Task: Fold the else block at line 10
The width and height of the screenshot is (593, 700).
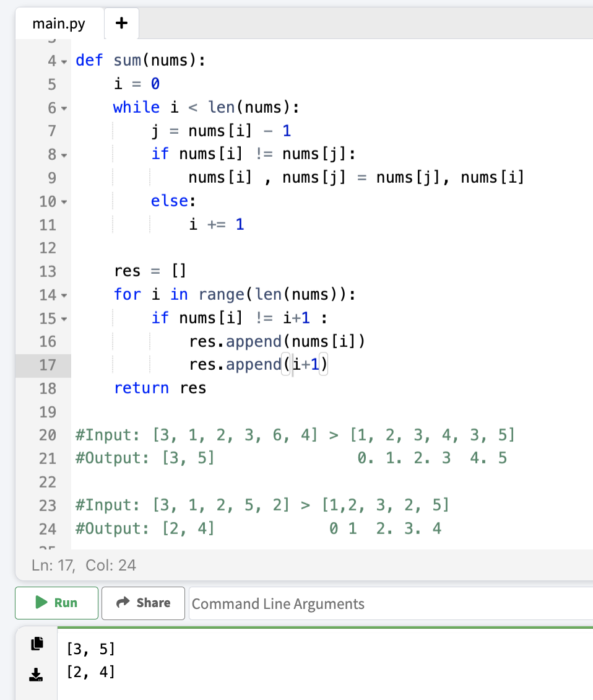Action: coord(64,202)
